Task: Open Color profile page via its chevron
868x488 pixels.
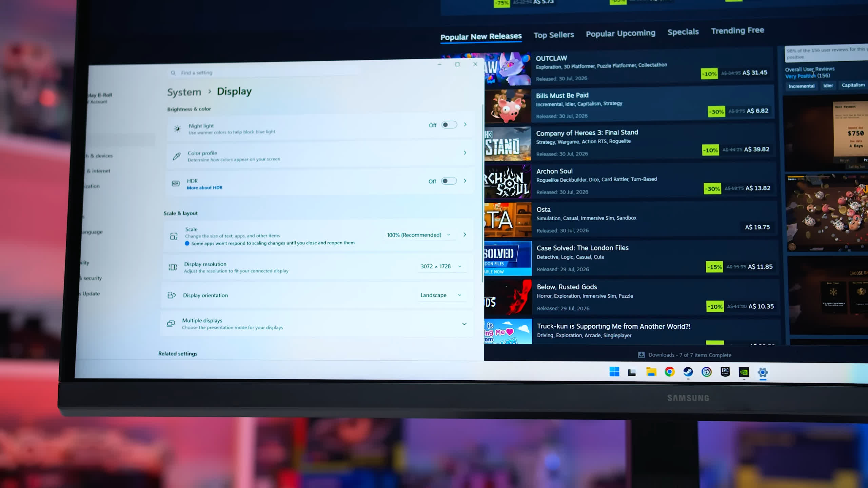Action: click(x=465, y=152)
